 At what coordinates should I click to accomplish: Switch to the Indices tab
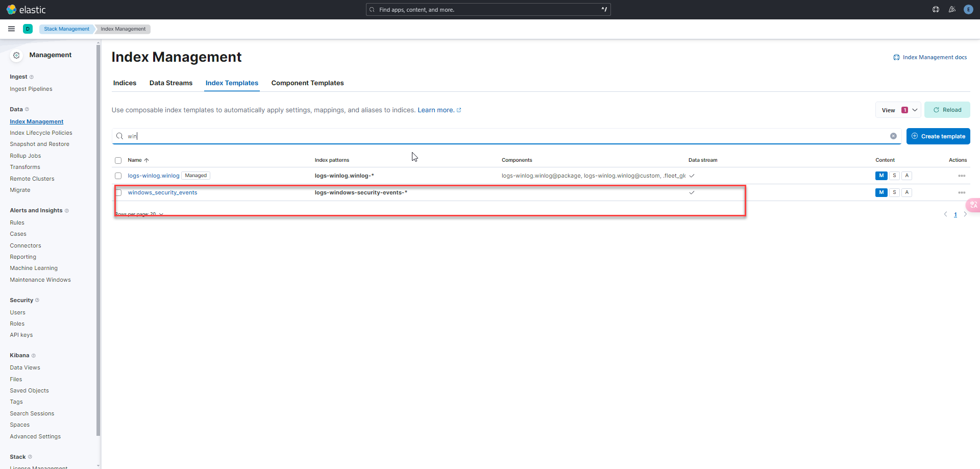click(125, 83)
